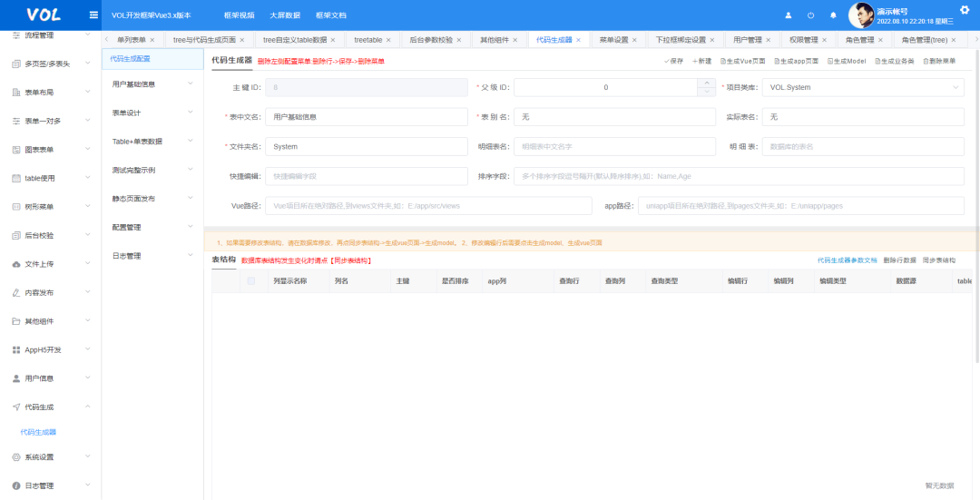Open the notification bell icon
The image size is (980, 500).
click(x=833, y=15)
